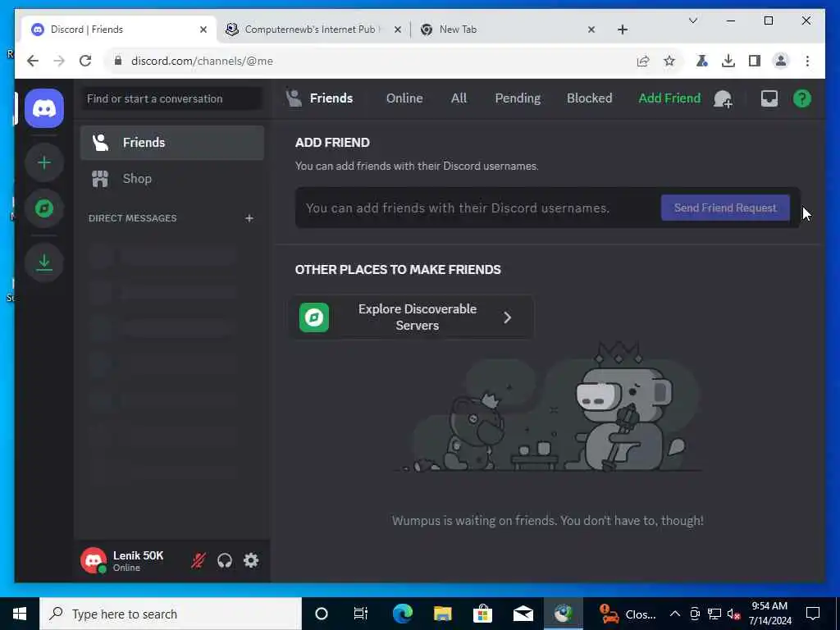Open Chrome downloads icon

click(x=728, y=61)
